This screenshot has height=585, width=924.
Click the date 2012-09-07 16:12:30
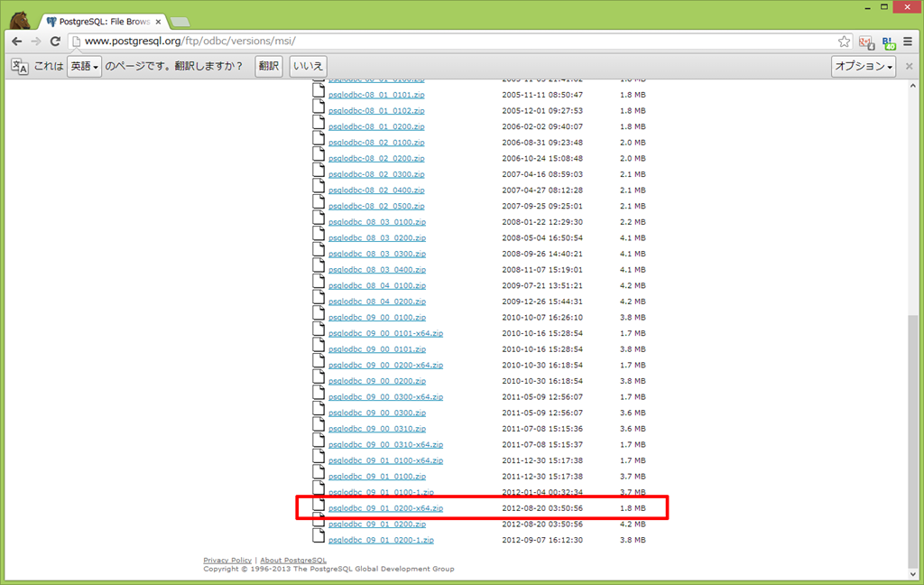[542, 540]
